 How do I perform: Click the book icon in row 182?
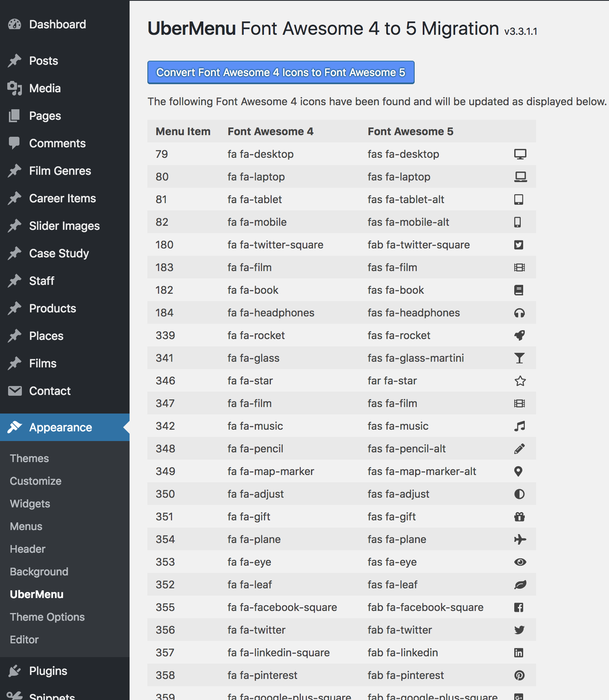point(519,290)
